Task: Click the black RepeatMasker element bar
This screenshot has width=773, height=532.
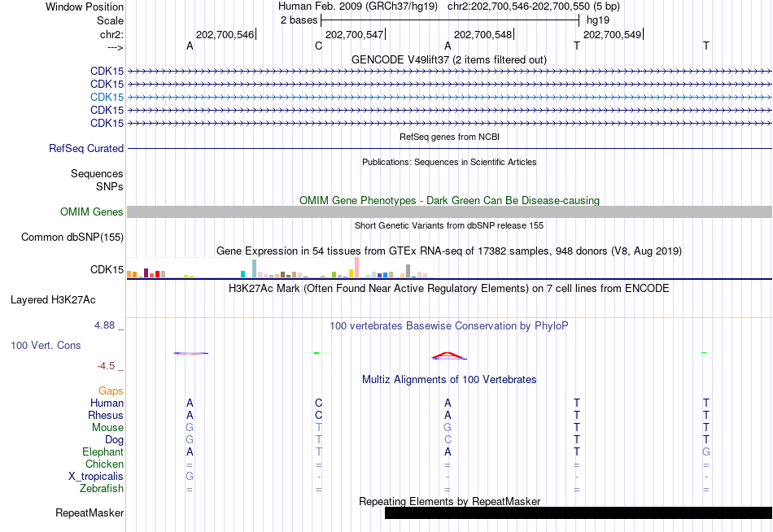Action: tap(579, 512)
